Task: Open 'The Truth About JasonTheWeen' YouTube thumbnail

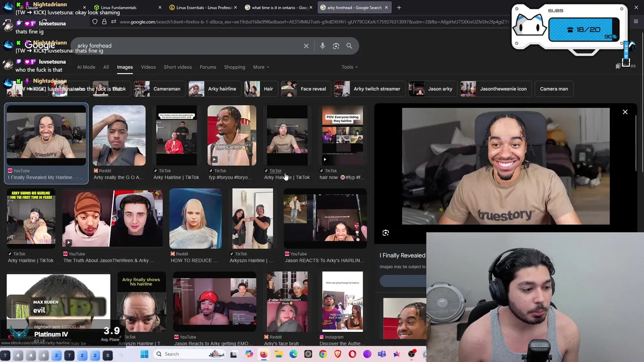Action: (113, 218)
